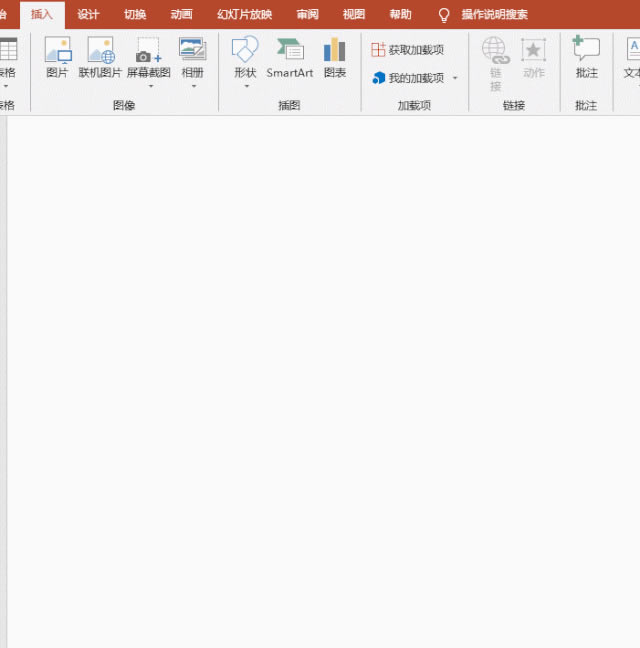
Task: Switch to the 动画 tab
Action: [181, 15]
